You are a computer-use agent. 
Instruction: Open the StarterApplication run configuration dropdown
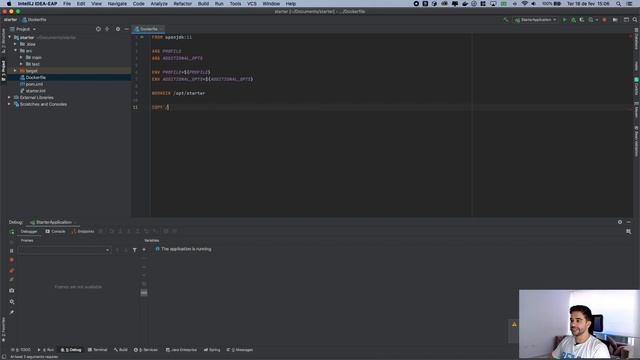tap(536, 20)
